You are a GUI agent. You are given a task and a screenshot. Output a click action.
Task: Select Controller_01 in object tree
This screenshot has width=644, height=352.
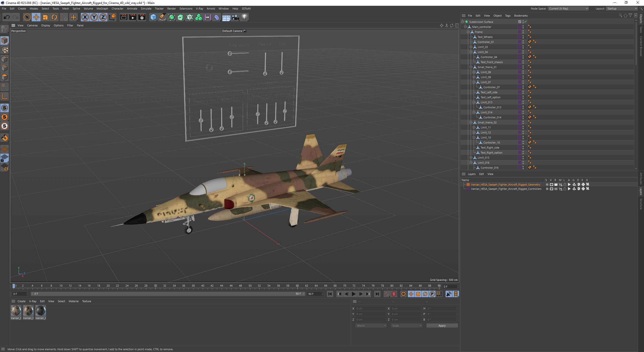[486, 42]
